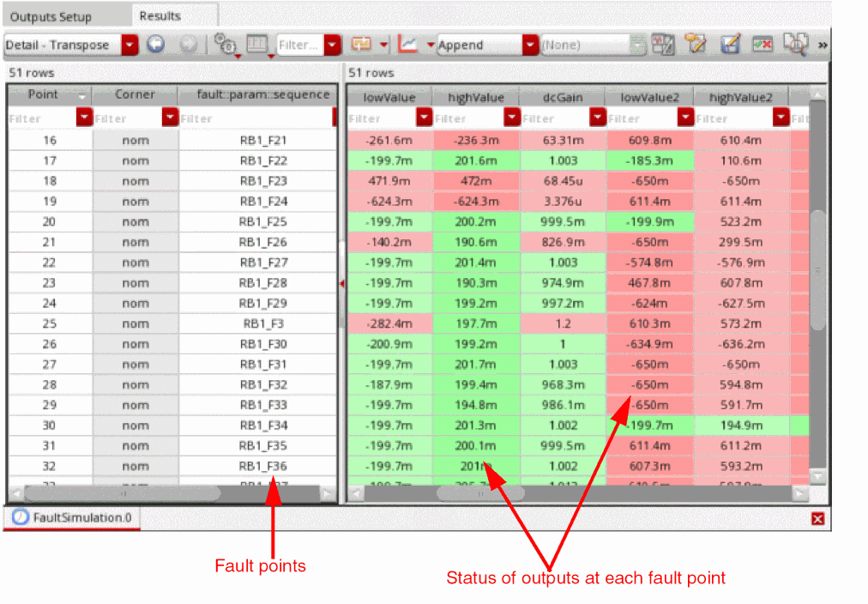Viewport: 868px width, 604px height.
Task: Open the magnifier document search icon
Action: (x=796, y=45)
